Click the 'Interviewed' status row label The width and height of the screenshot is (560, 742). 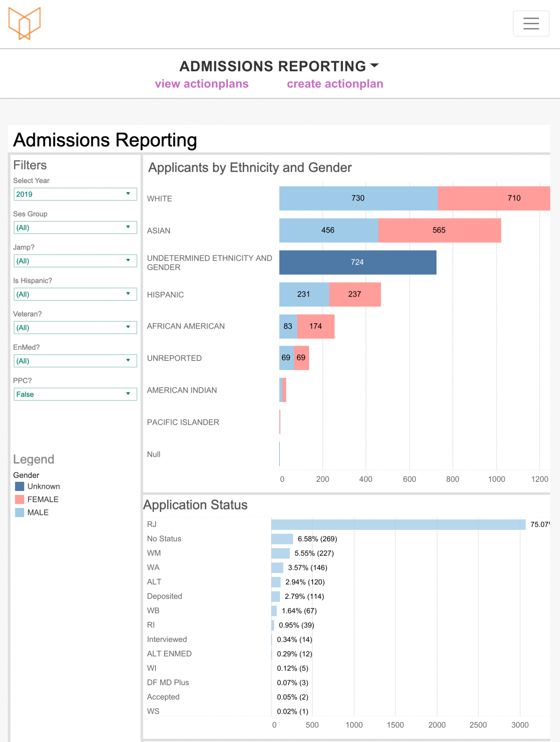167,639
